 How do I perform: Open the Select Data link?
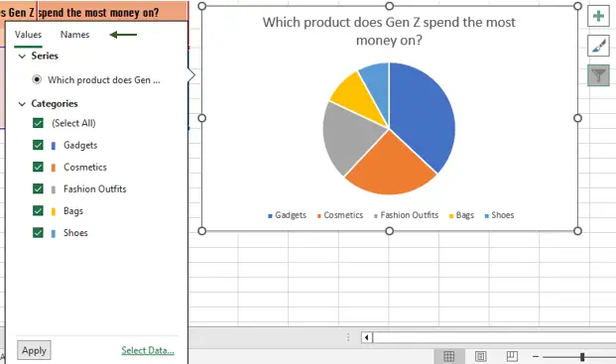tap(148, 350)
